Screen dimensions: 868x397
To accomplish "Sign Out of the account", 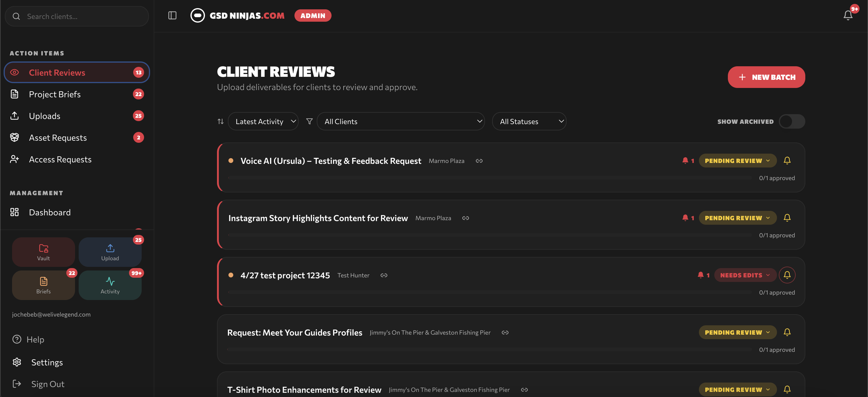I will pyautogui.click(x=47, y=384).
